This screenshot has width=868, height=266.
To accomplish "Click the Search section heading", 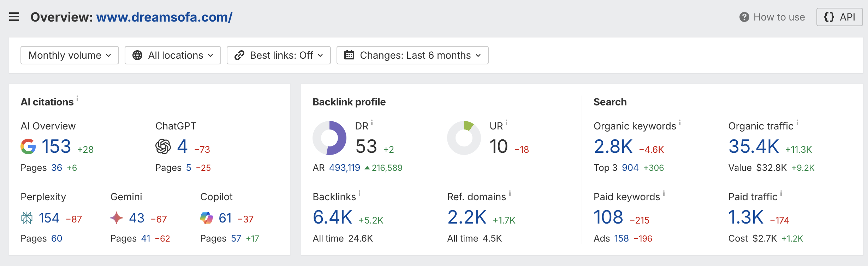I will (x=610, y=102).
